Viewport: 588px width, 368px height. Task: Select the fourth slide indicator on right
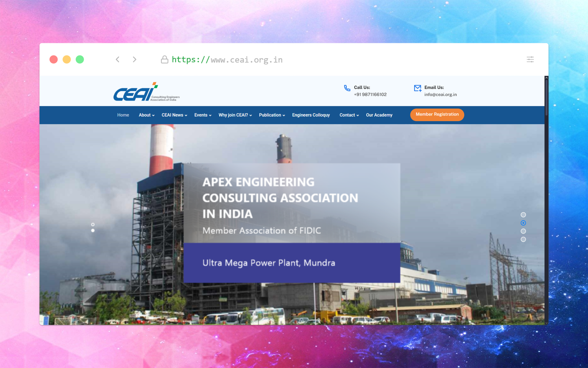[523, 240]
